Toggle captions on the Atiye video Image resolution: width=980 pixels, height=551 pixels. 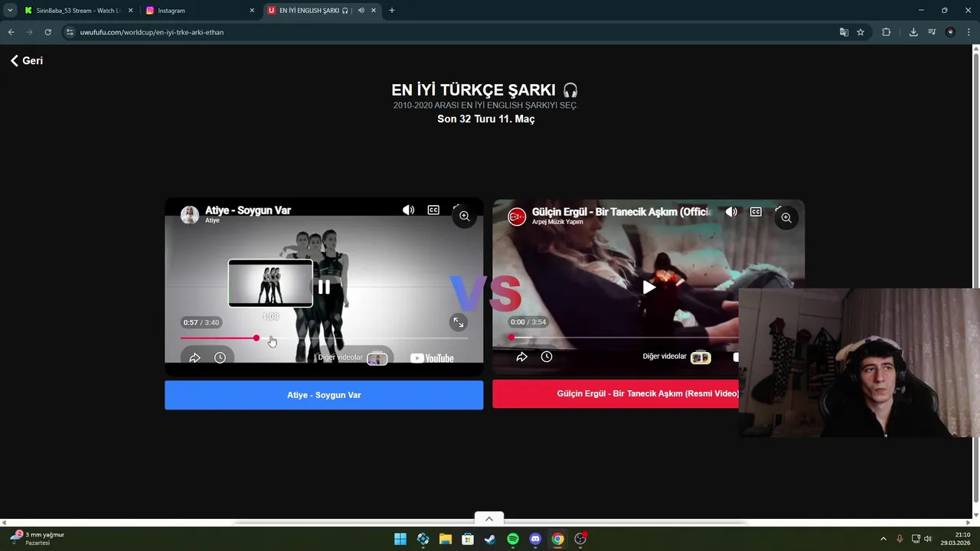(x=433, y=210)
